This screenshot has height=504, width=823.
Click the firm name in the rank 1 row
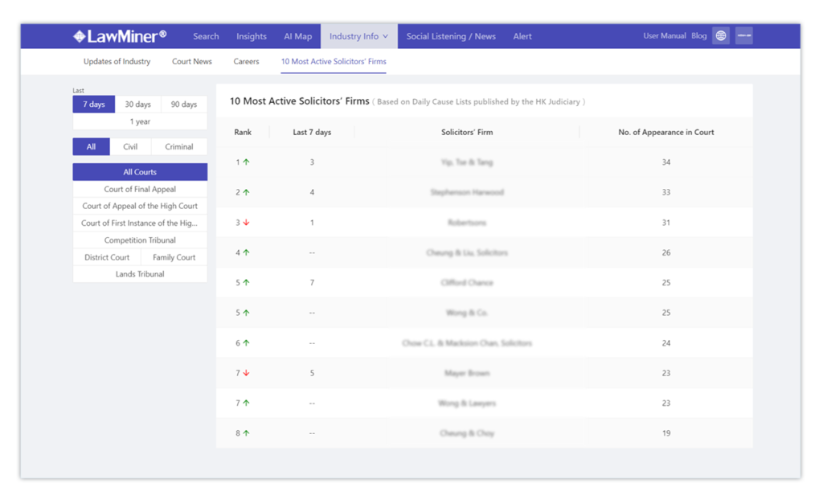[467, 162]
